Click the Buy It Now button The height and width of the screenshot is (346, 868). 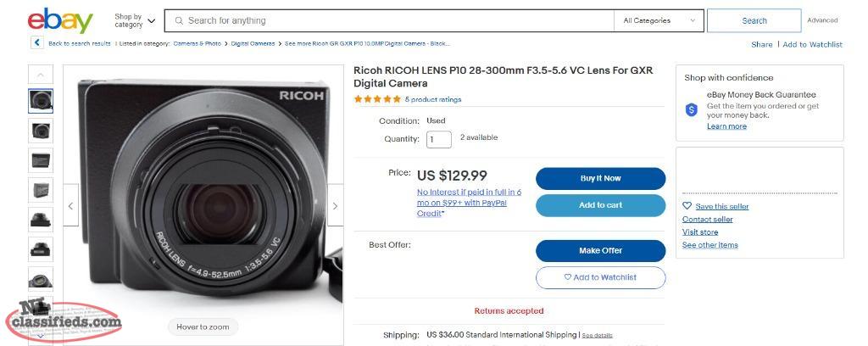(x=601, y=178)
